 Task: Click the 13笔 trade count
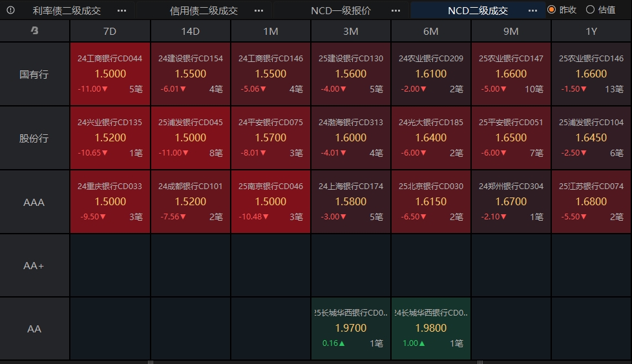(x=615, y=89)
